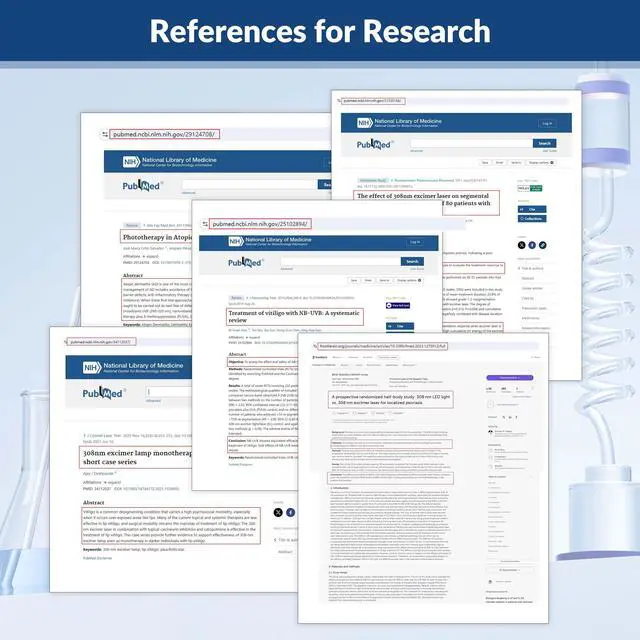This screenshot has width=640, height=640.
Task: Open Display options on the excimer laser page
Action: 539,161
